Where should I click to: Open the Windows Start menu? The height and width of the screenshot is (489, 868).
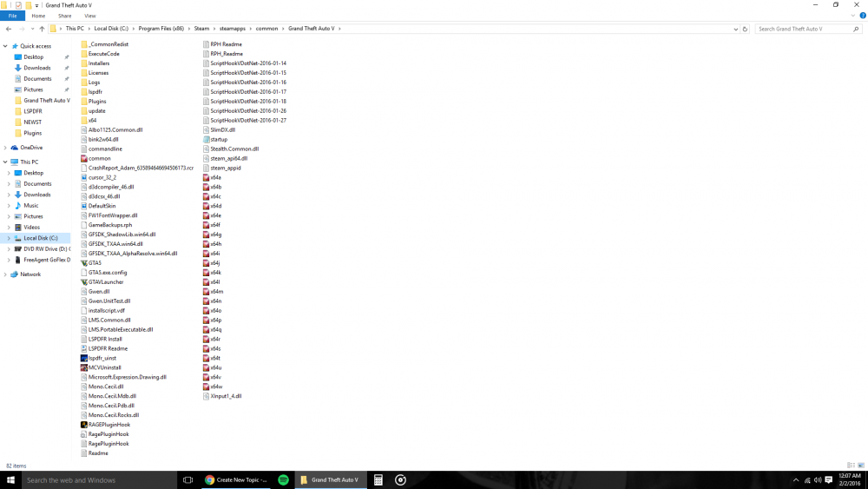point(10,480)
